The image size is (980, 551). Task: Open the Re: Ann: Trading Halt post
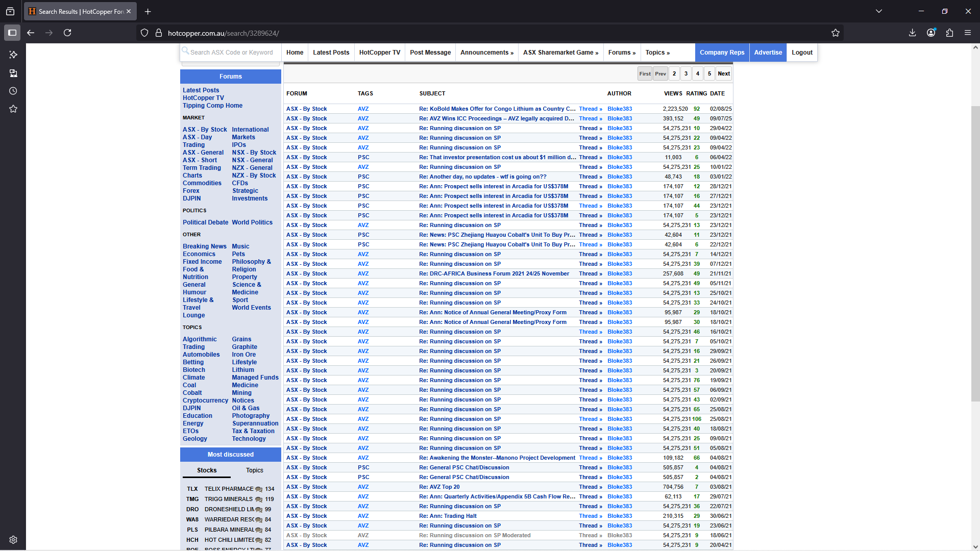tap(448, 516)
